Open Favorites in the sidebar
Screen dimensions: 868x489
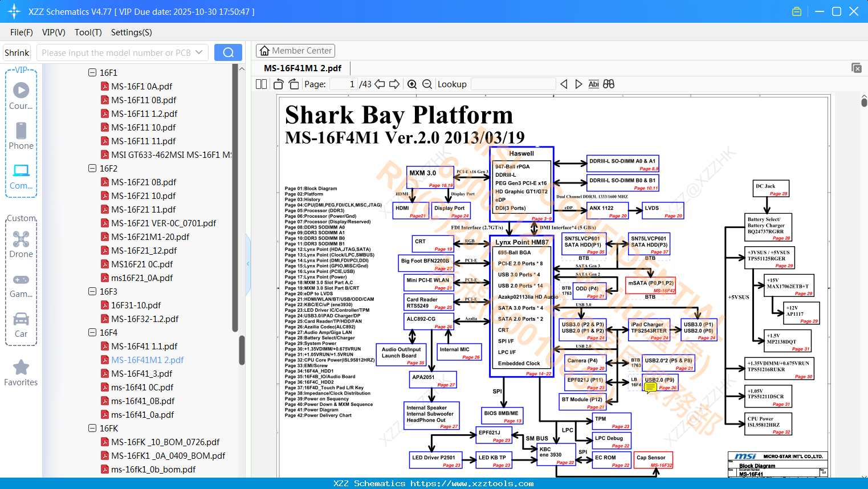[x=21, y=373]
